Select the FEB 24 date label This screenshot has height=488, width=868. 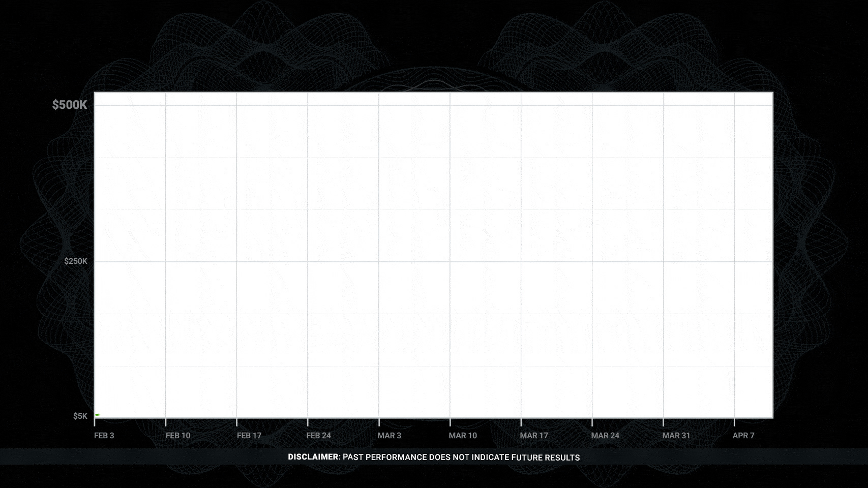(319, 436)
